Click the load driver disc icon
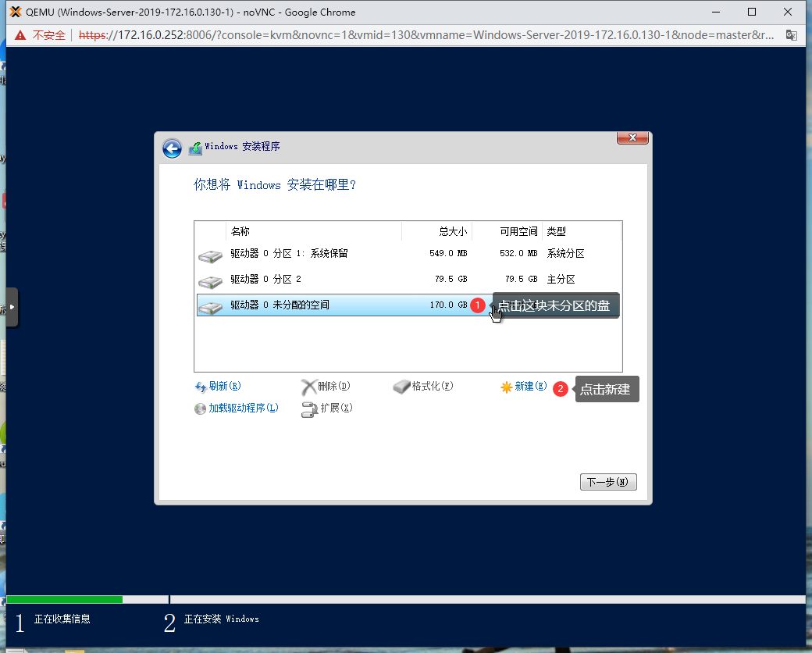The height and width of the screenshot is (653, 812). pyautogui.click(x=201, y=409)
